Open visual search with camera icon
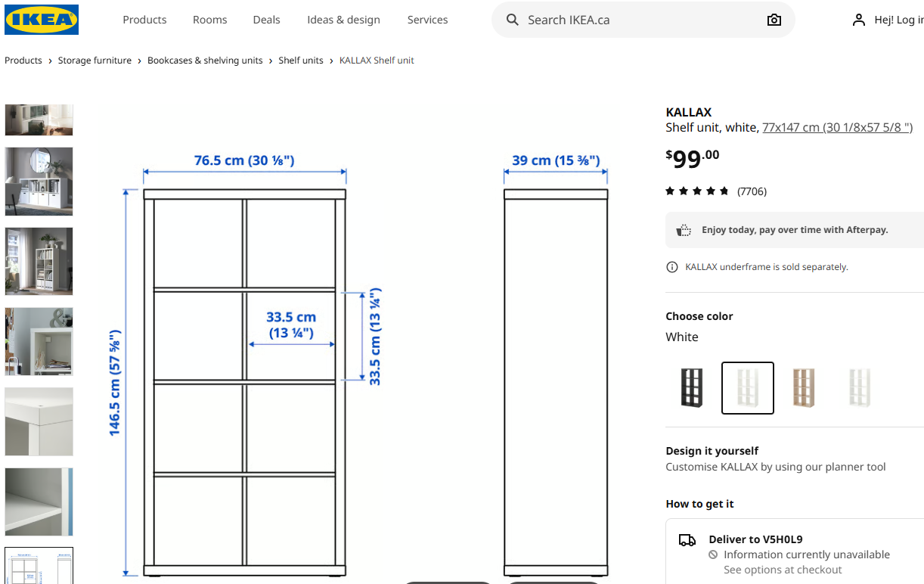Viewport: 924px width, 584px height. 774,20
